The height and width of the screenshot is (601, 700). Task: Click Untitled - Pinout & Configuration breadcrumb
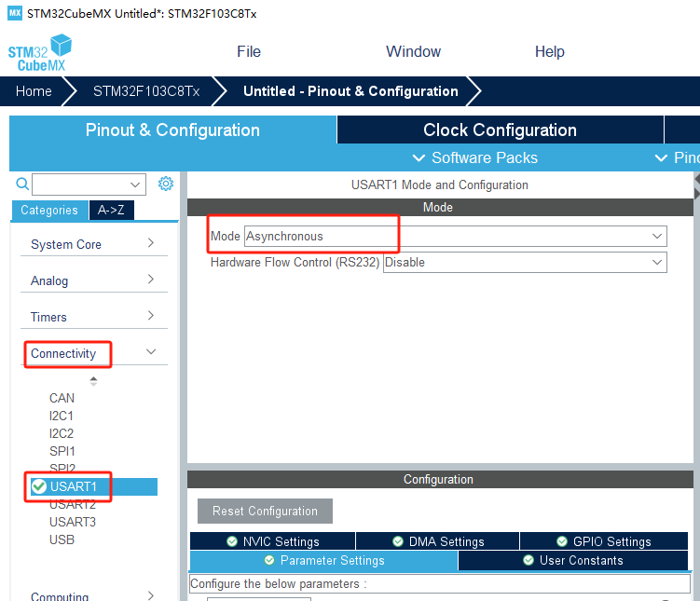click(x=350, y=91)
